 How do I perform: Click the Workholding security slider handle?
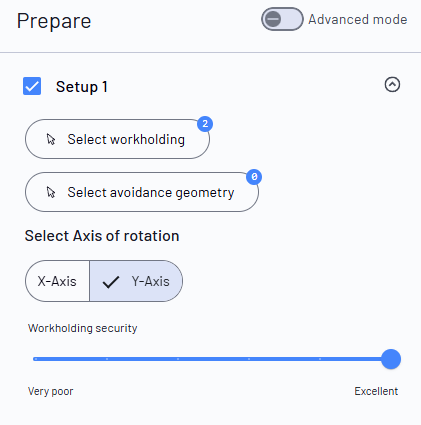pos(391,359)
